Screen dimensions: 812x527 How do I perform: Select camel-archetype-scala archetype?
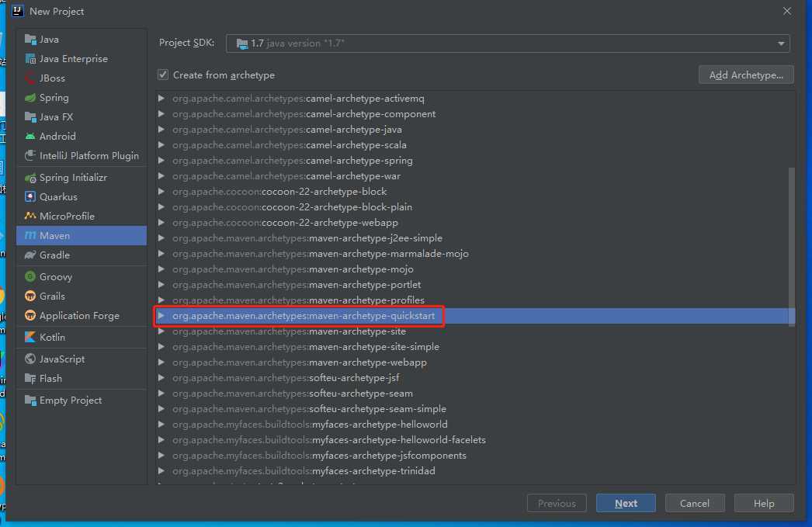click(x=475, y=145)
